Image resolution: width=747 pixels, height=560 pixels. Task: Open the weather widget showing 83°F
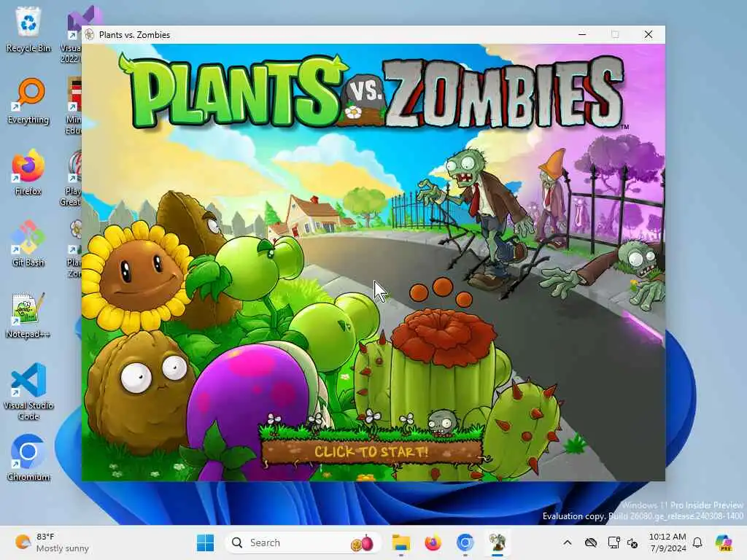pos(52,542)
